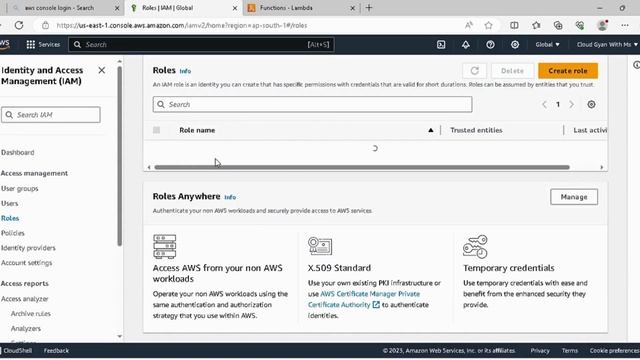
Task: Click the AWS logo home icon
Action: point(5,44)
